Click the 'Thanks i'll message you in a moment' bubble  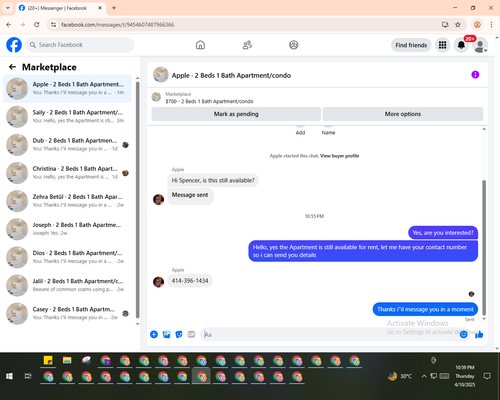pos(425,309)
